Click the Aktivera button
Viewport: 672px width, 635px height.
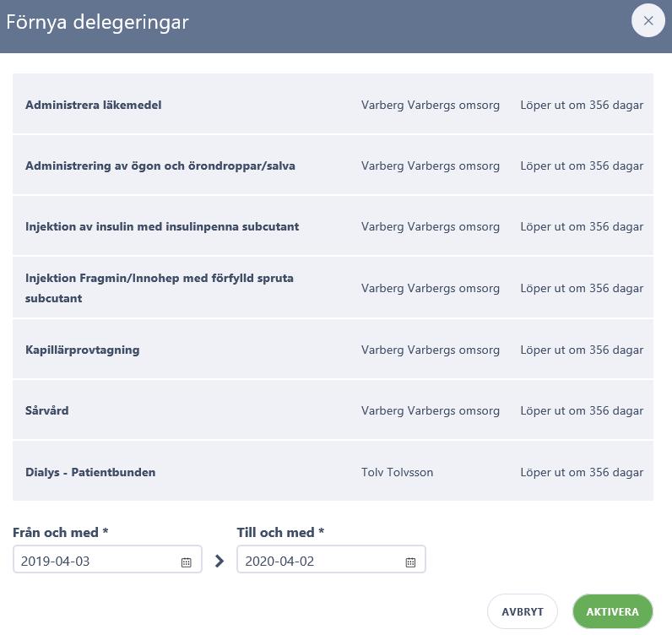[612, 611]
